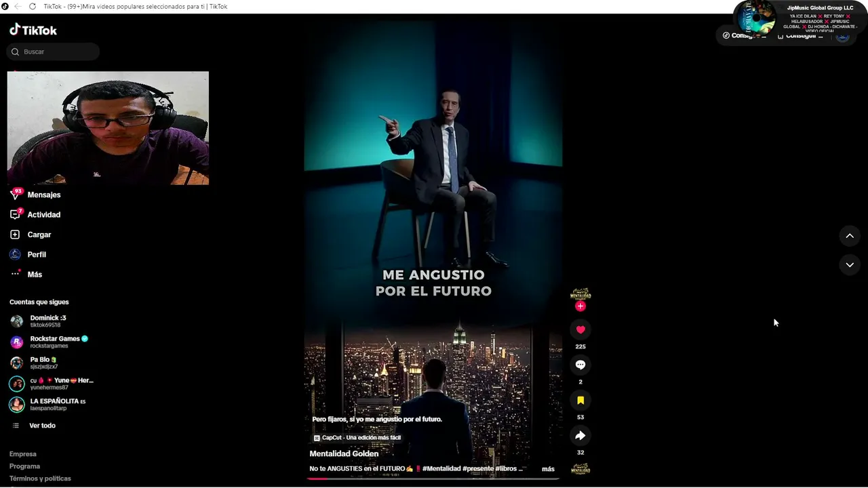Click the 32 shares count

[x=580, y=453]
